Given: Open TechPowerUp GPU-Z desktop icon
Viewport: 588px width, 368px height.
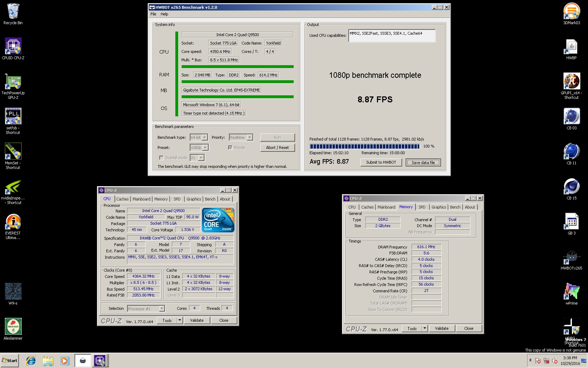Looking at the screenshot, I should click(13, 86).
